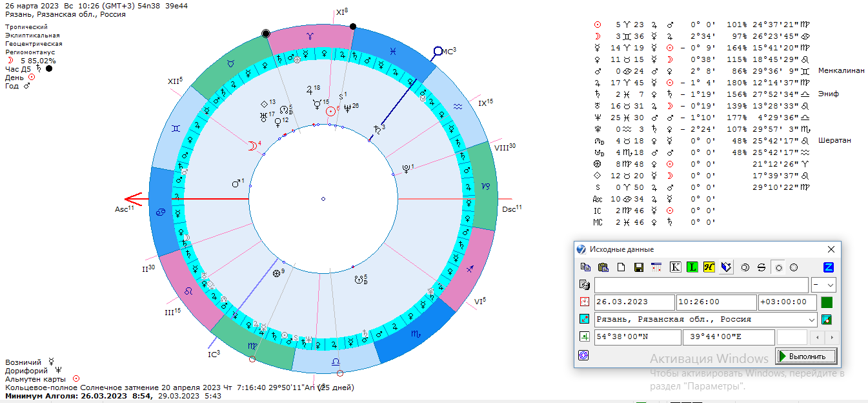Click the Региомонтанус house system label
This screenshot has height=403, width=868.
(x=30, y=52)
